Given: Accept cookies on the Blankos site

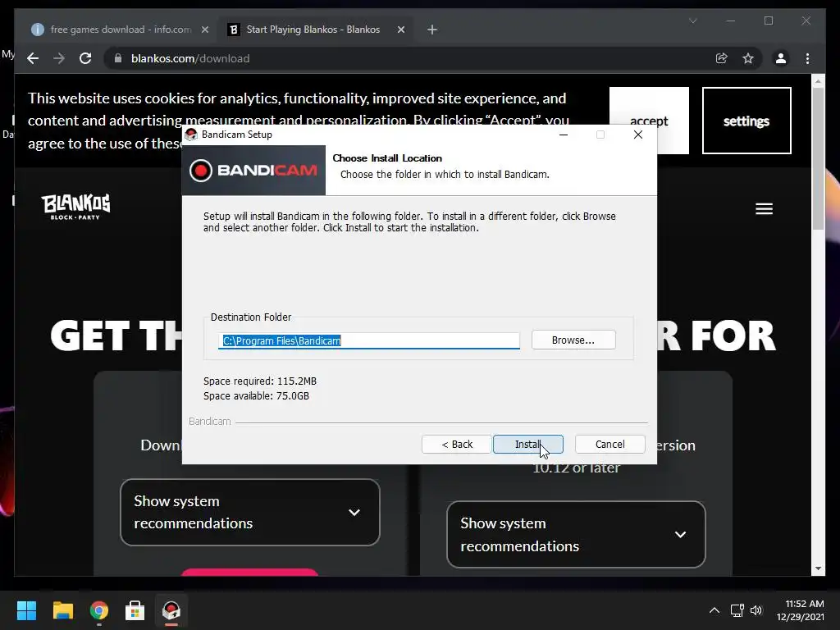Looking at the screenshot, I should pyautogui.click(x=649, y=121).
